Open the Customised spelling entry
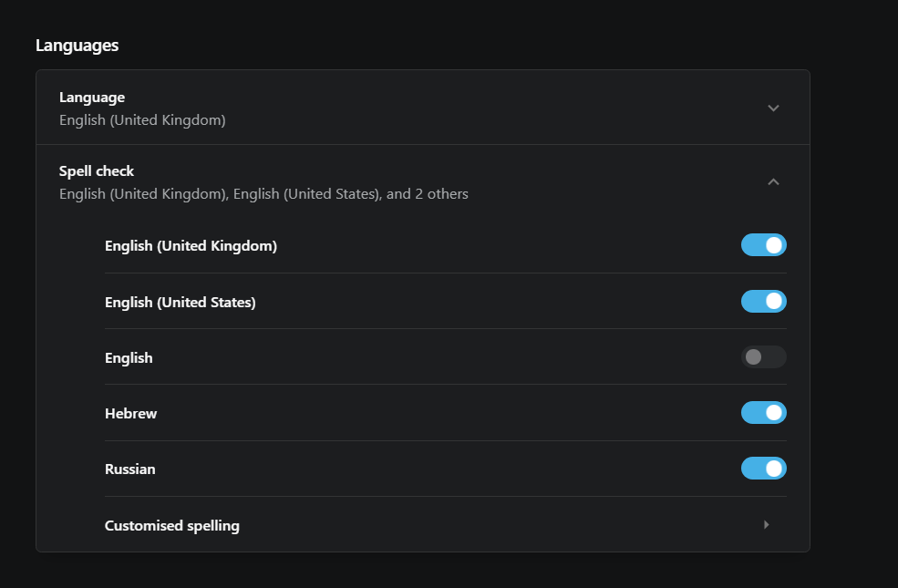Image resolution: width=898 pixels, height=588 pixels. point(446,525)
